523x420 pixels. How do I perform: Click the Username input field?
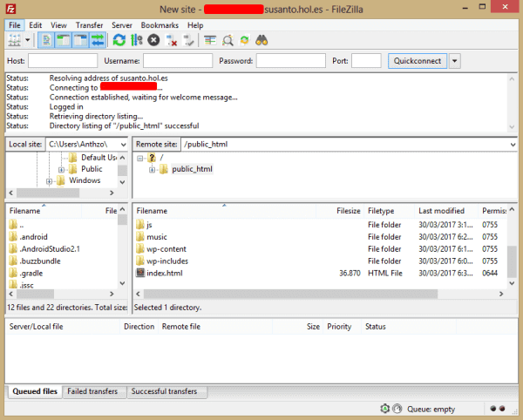(x=178, y=61)
